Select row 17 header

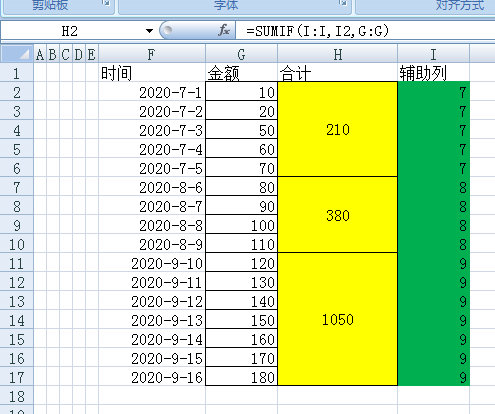click(x=17, y=376)
